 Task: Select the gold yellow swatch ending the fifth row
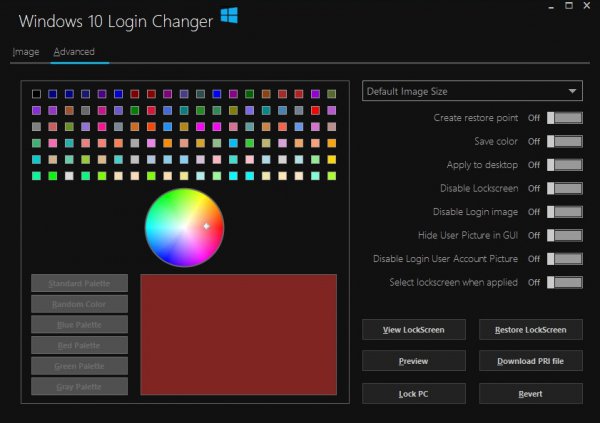click(x=332, y=159)
